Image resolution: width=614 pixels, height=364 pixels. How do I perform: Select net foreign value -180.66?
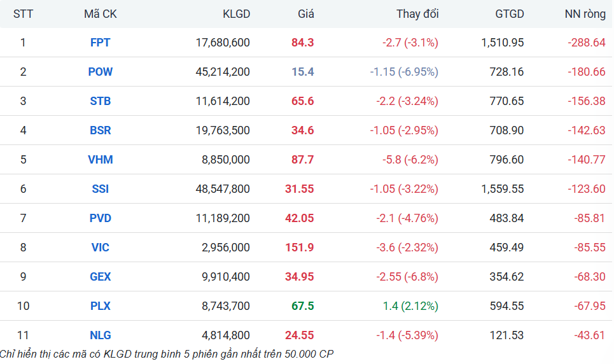[587, 72]
